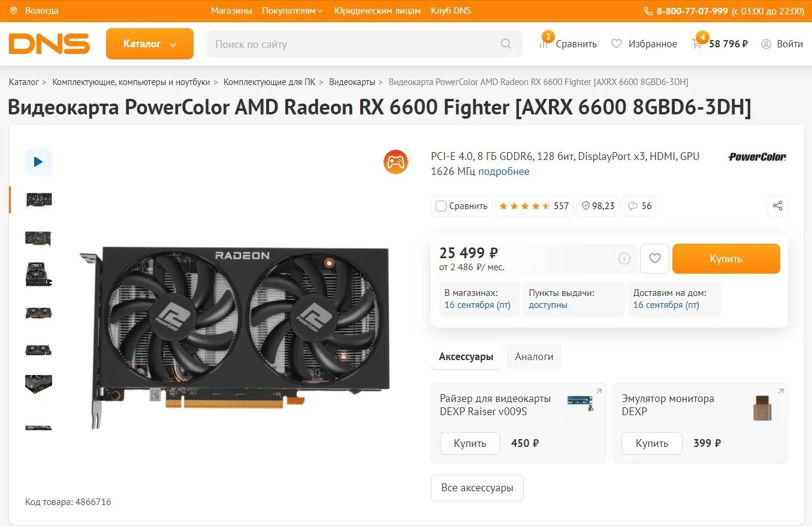Click the DNS logo
This screenshot has height=526, width=812.
[49, 44]
